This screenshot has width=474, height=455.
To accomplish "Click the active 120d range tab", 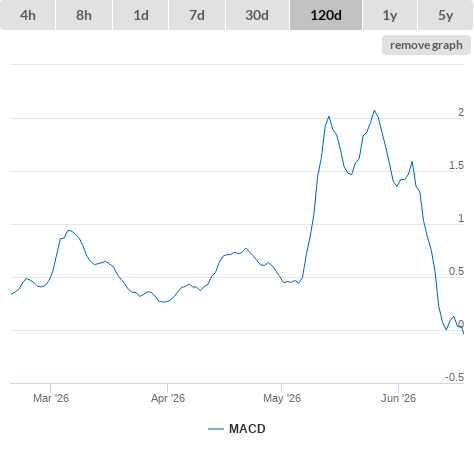I will (326, 15).
